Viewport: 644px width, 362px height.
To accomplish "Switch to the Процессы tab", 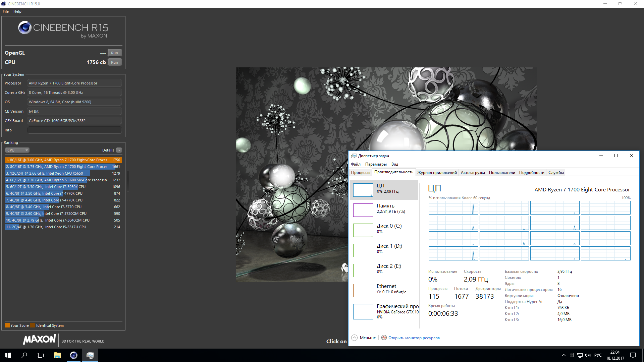I will [361, 173].
